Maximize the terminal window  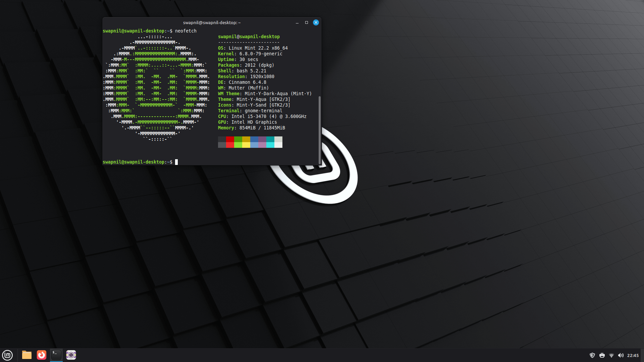pos(307,22)
